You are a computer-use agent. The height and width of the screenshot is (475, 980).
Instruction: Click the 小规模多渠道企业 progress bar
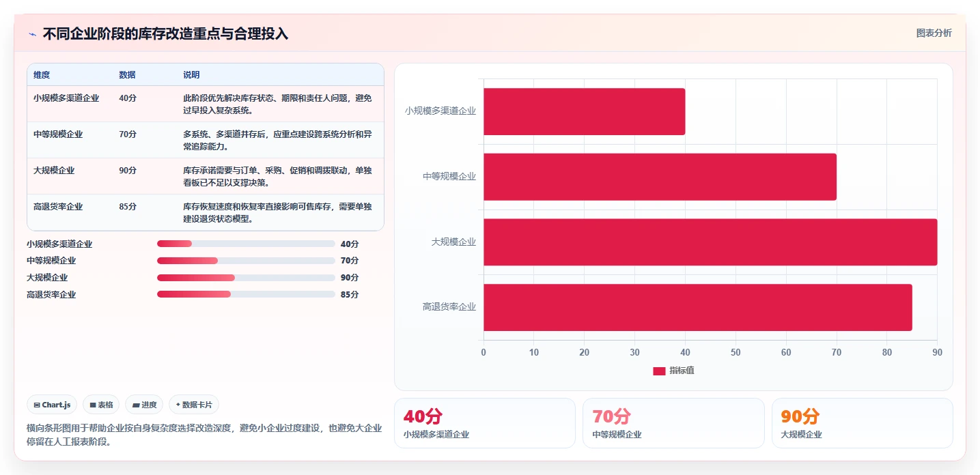pos(246,244)
